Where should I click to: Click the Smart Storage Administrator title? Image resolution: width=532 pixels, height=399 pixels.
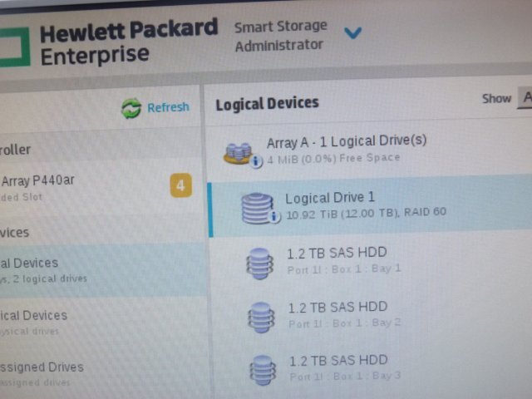coord(280,36)
